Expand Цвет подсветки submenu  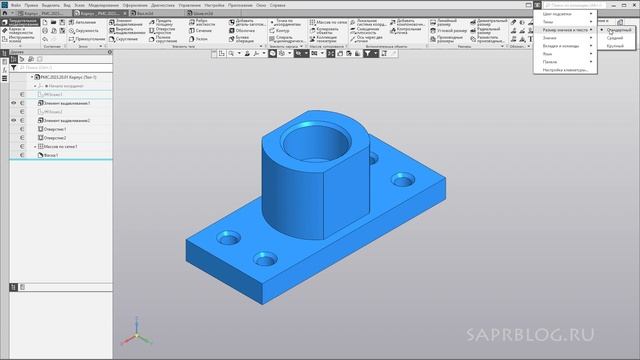point(565,14)
